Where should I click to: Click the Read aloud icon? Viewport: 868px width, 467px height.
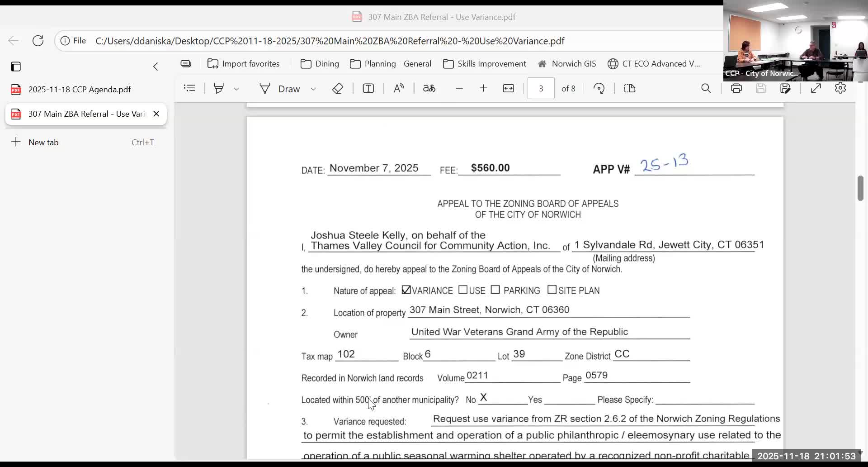click(399, 89)
